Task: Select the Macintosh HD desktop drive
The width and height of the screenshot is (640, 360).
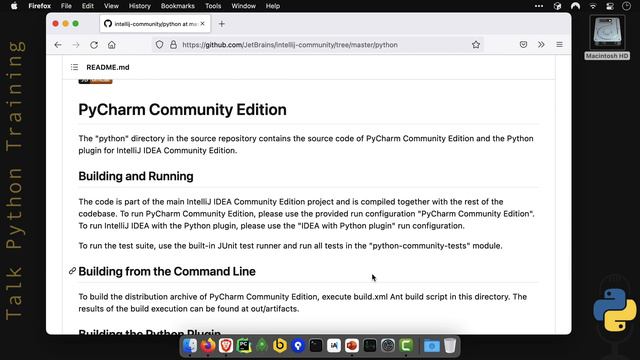Action: pos(607,38)
